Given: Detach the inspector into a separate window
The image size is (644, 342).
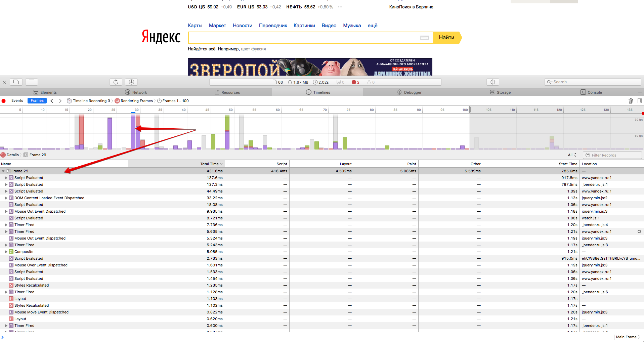Looking at the screenshot, I should point(16,82).
